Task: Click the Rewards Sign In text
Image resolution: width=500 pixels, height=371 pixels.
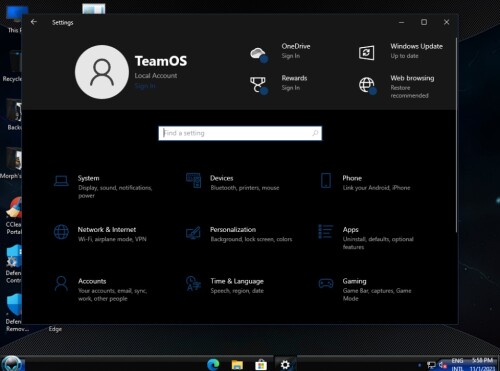Action: click(x=291, y=88)
